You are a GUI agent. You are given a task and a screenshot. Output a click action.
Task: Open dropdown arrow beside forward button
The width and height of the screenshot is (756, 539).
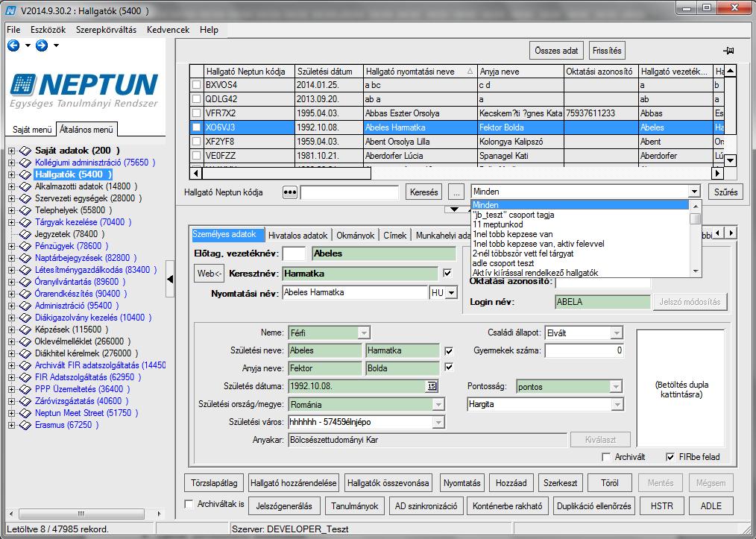56,45
